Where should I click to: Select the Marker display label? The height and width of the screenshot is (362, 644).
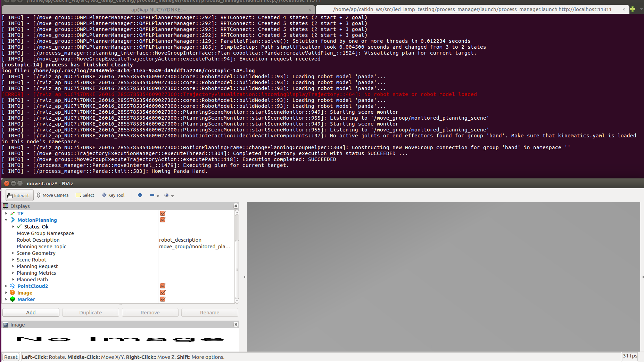tap(26, 299)
